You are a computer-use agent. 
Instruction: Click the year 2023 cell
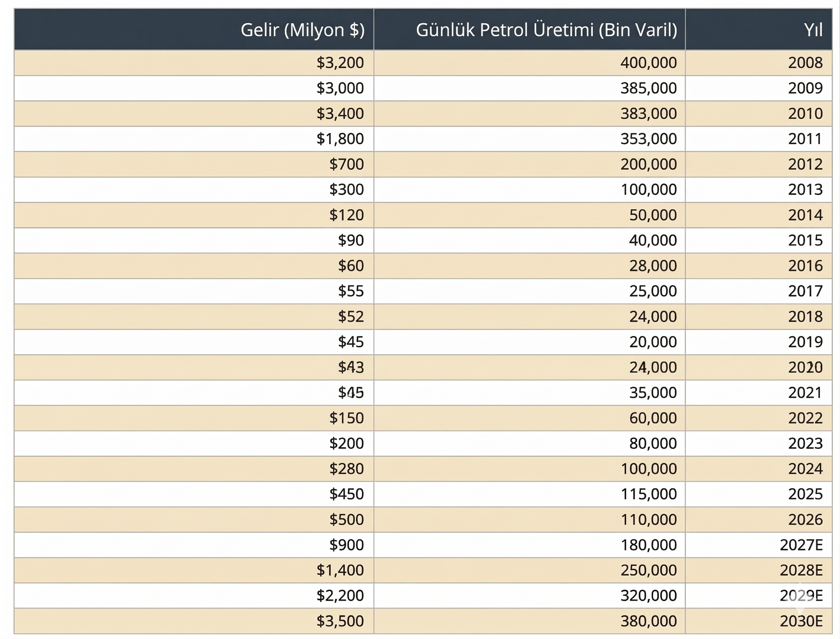pyautogui.click(x=805, y=443)
